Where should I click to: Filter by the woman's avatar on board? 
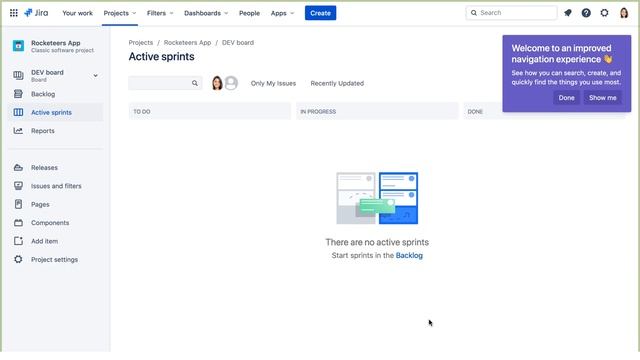pos(217,83)
